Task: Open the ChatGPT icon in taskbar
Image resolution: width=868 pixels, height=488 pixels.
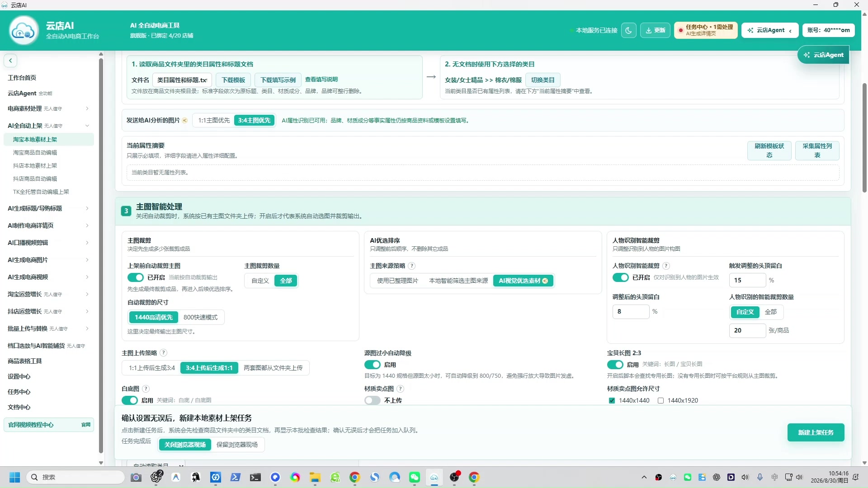Action: point(156,477)
